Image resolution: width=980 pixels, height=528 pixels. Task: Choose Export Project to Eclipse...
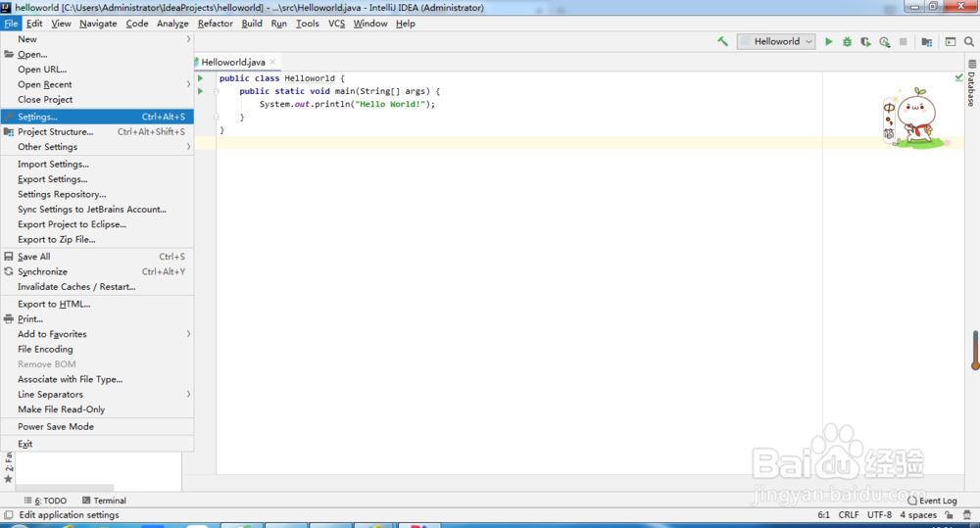97,224
